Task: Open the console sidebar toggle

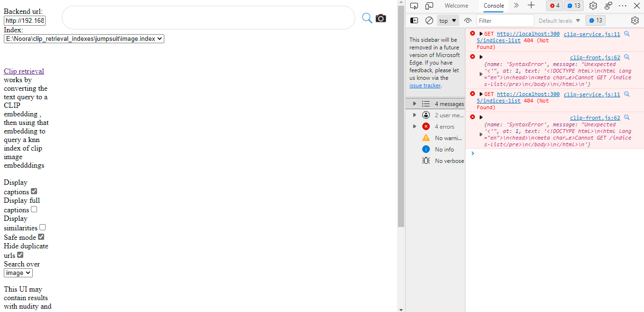Action: click(414, 20)
